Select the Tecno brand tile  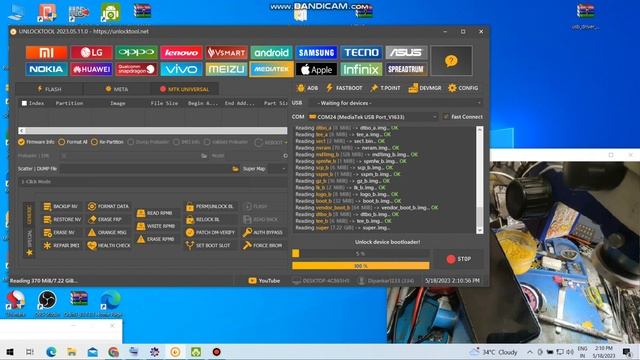tap(362, 53)
